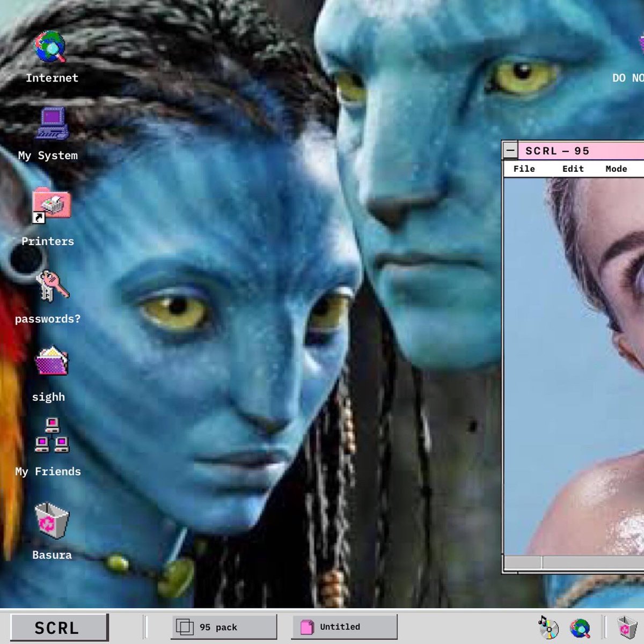Open the My System computer icon

[x=53, y=123]
